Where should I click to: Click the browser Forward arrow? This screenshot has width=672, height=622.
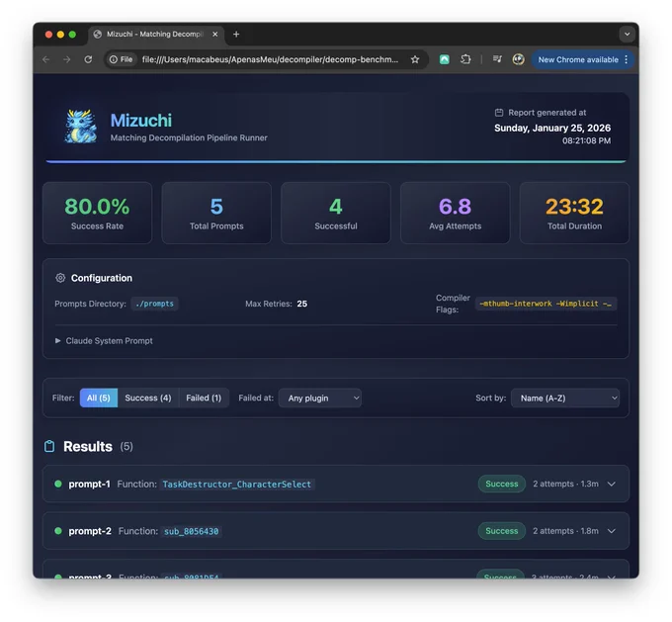(x=67, y=59)
